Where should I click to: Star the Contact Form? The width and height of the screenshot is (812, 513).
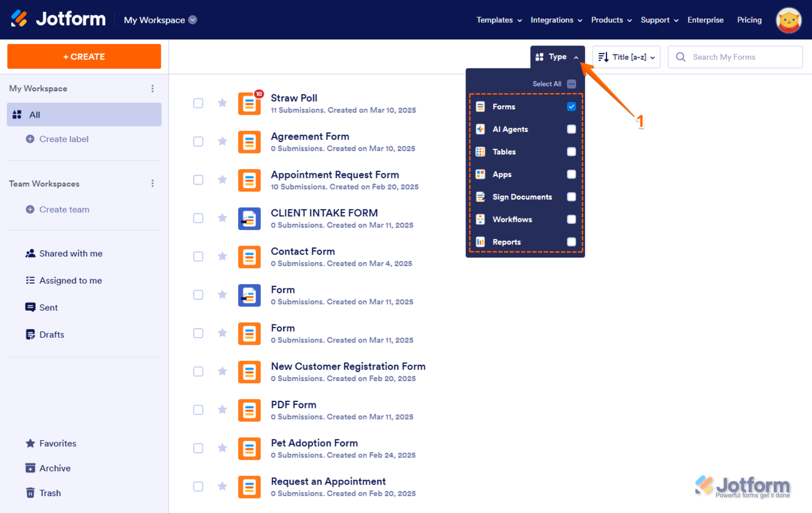click(222, 256)
